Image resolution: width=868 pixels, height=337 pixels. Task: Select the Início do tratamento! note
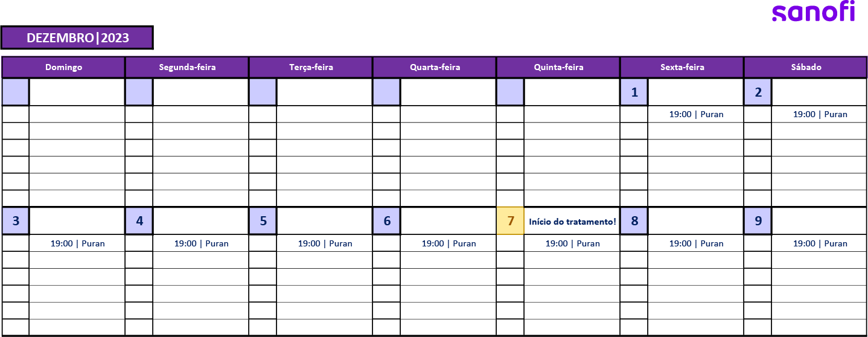click(x=572, y=222)
